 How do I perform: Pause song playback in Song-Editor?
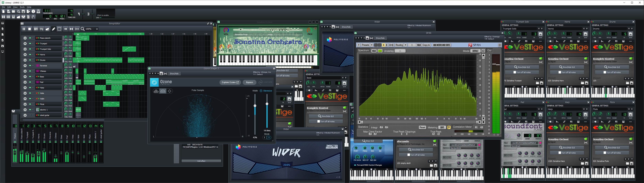tap(24, 29)
